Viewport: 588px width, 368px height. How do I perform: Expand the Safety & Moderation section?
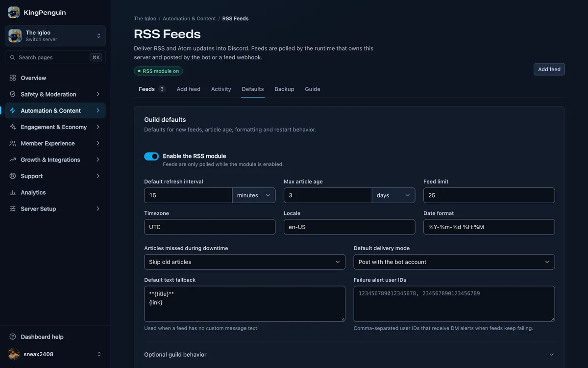coord(55,94)
